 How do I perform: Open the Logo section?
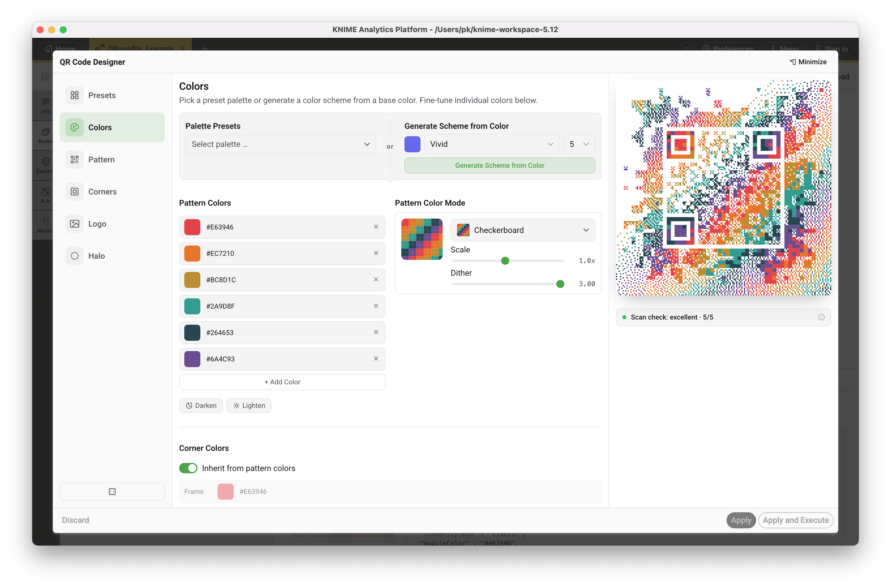pos(112,224)
